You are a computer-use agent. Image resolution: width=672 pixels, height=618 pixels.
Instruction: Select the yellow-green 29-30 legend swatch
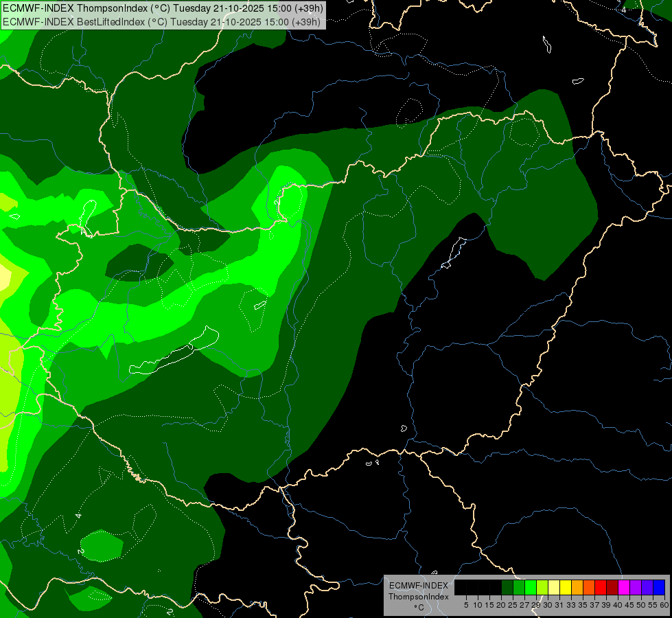542,587
